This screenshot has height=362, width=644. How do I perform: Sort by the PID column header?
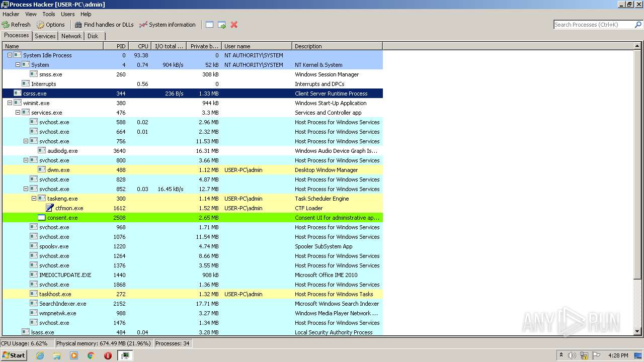116,46
